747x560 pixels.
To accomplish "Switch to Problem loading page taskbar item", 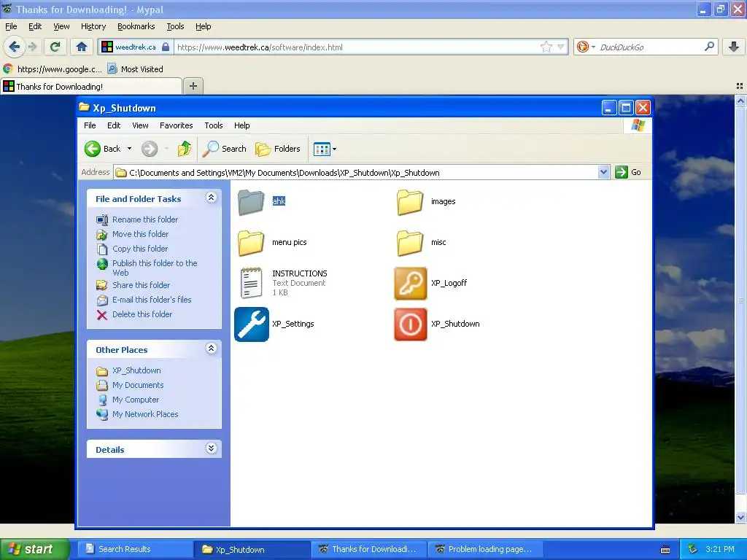I will (486, 549).
